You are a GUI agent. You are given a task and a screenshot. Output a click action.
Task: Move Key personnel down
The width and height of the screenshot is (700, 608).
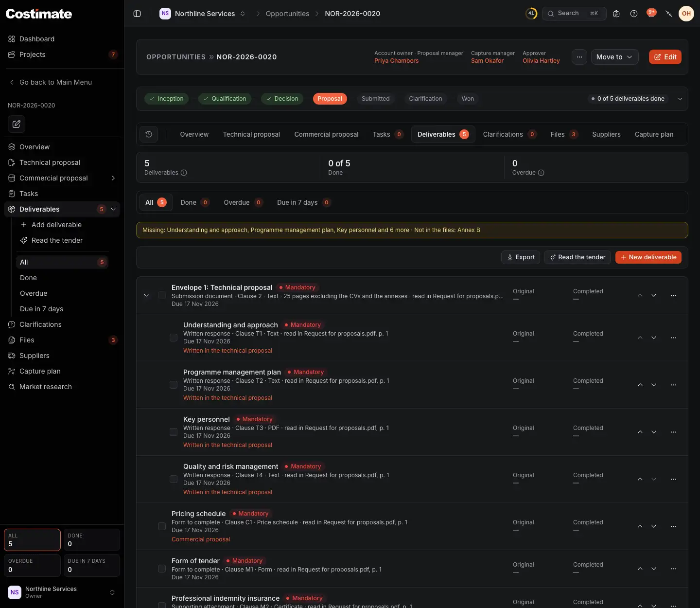[x=654, y=432]
